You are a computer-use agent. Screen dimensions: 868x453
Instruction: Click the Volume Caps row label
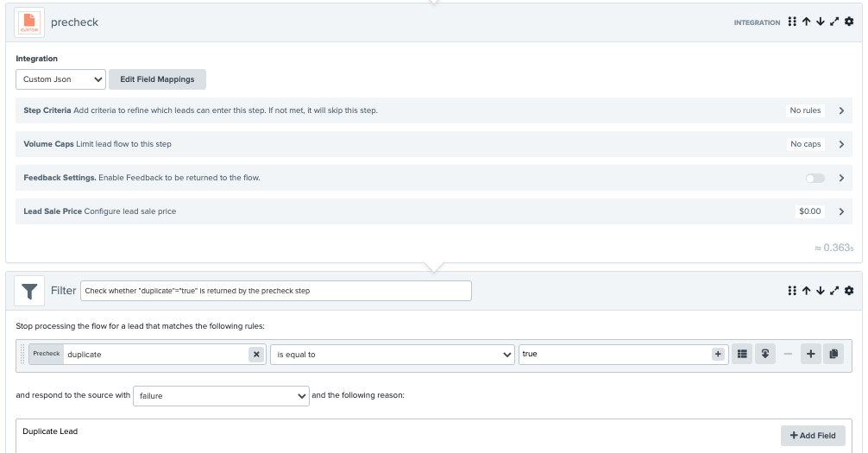[x=48, y=144]
